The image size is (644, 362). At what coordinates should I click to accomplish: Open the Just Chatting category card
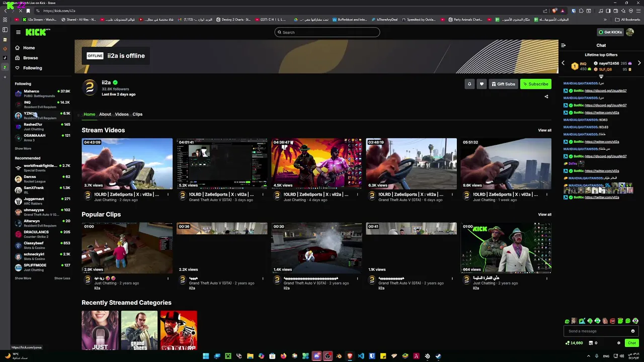point(100,330)
